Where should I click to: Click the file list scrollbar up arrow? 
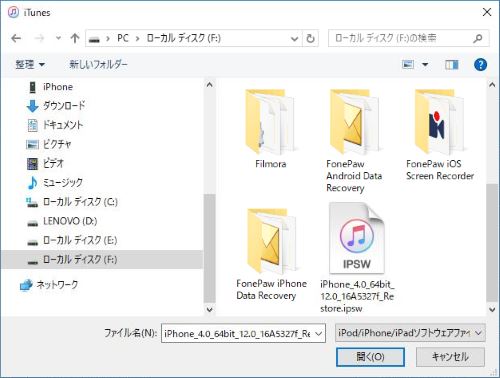point(492,85)
